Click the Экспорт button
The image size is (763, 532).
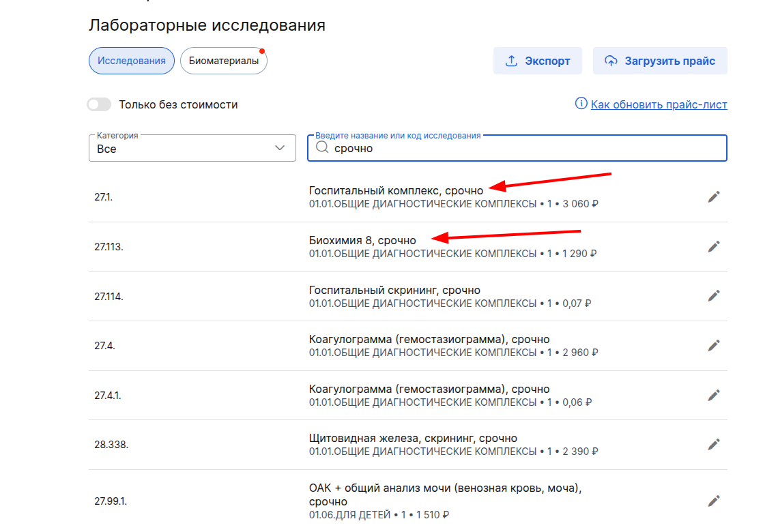coord(537,61)
